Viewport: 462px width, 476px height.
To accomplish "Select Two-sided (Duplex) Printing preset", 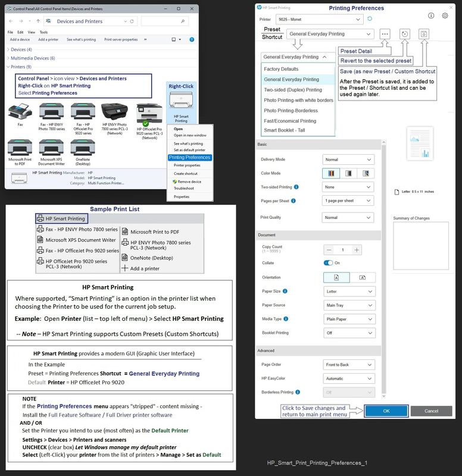I will tap(293, 90).
